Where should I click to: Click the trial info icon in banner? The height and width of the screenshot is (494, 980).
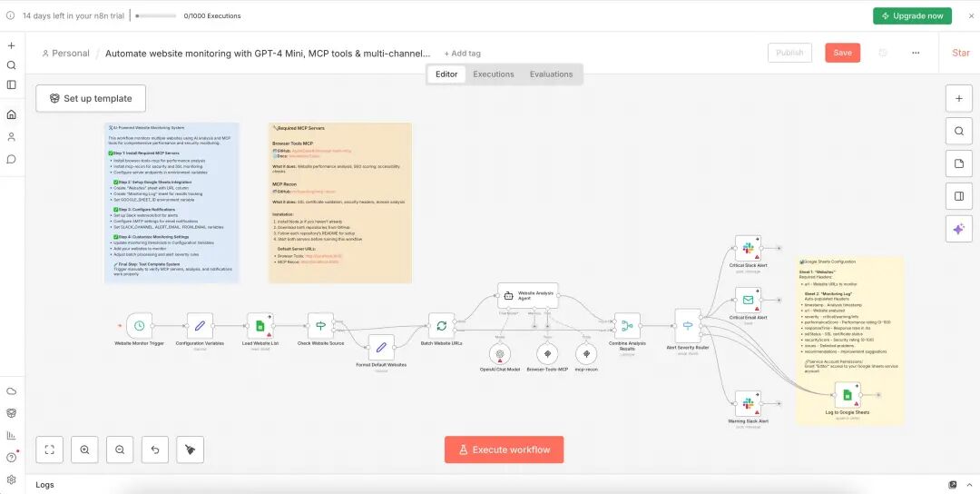point(11,16)
